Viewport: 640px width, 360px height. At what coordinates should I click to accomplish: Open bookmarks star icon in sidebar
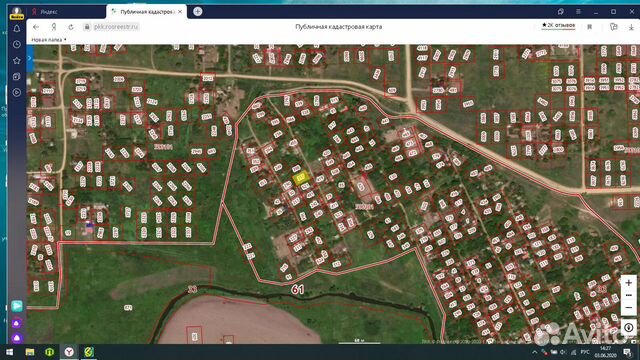click(17, 60)
